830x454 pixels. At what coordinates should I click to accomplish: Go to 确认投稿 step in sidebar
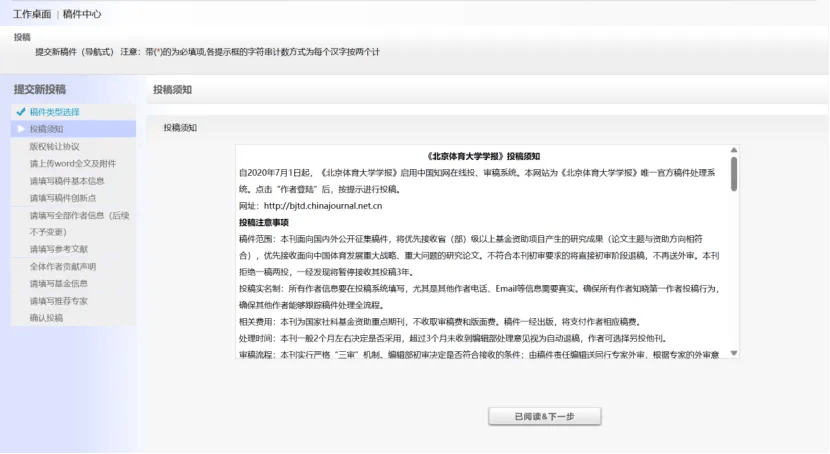coord(46,317)
